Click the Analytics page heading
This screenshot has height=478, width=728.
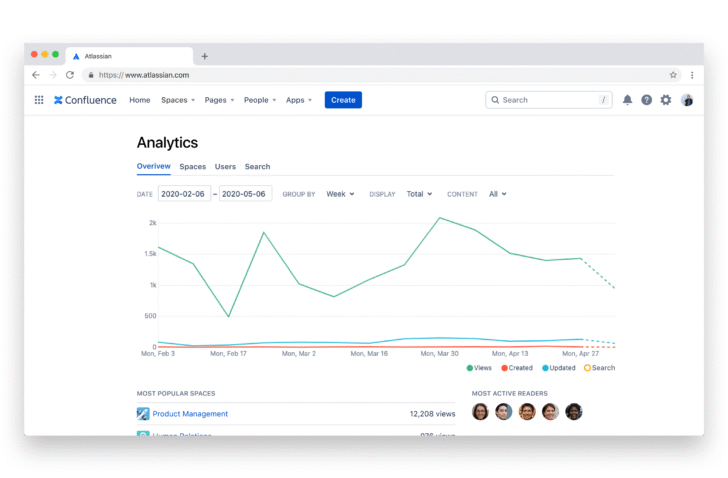(x=167, y=142)
